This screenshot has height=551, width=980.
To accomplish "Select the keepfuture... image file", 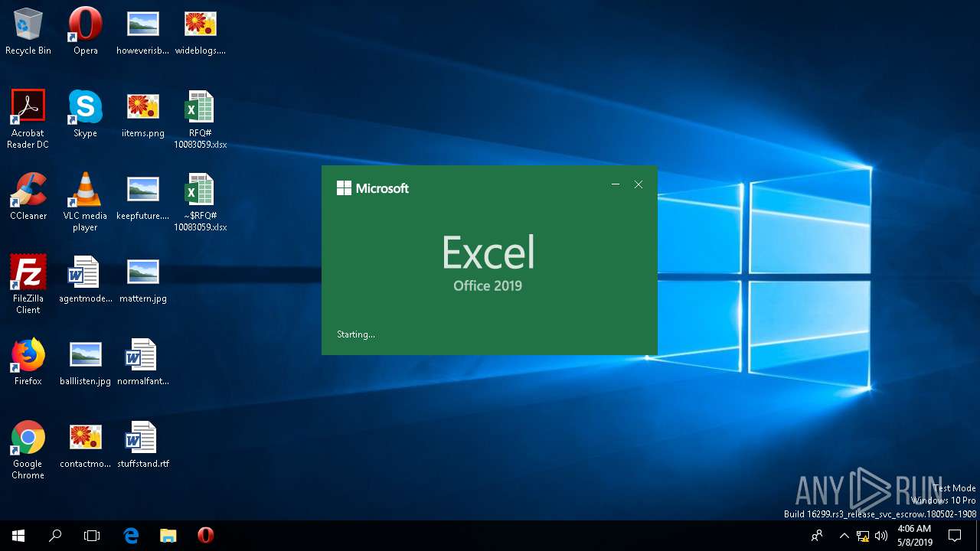I will 142,197.
